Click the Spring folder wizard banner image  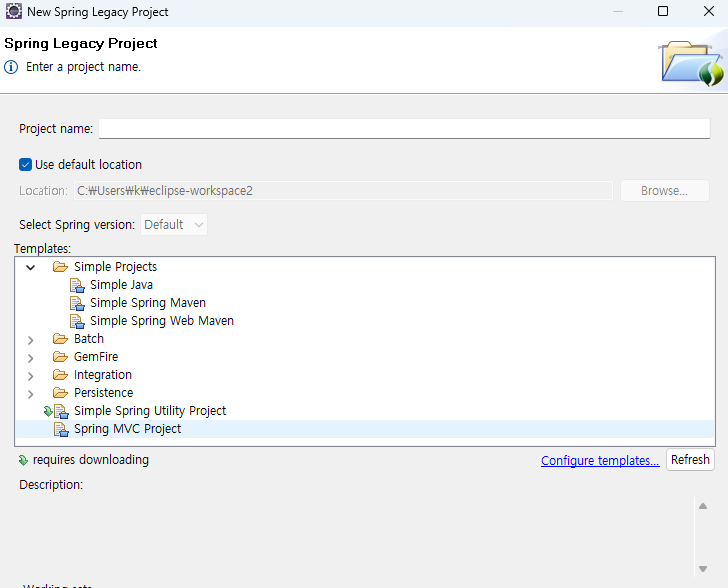click(692, 64)
